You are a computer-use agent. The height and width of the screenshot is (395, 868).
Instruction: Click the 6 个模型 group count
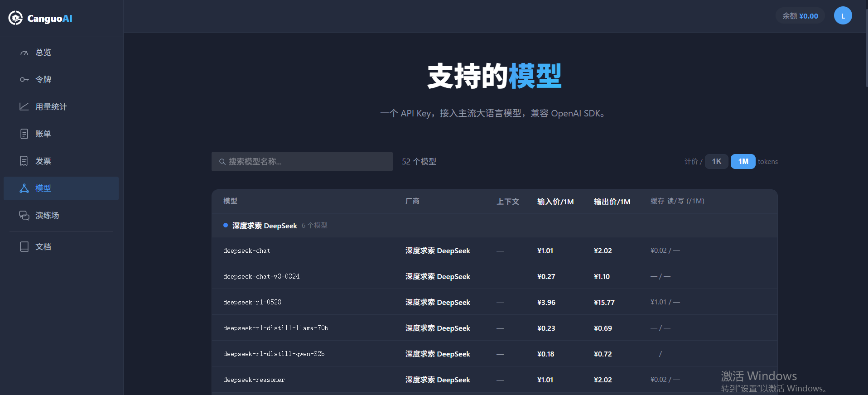[x=314, y=226]
